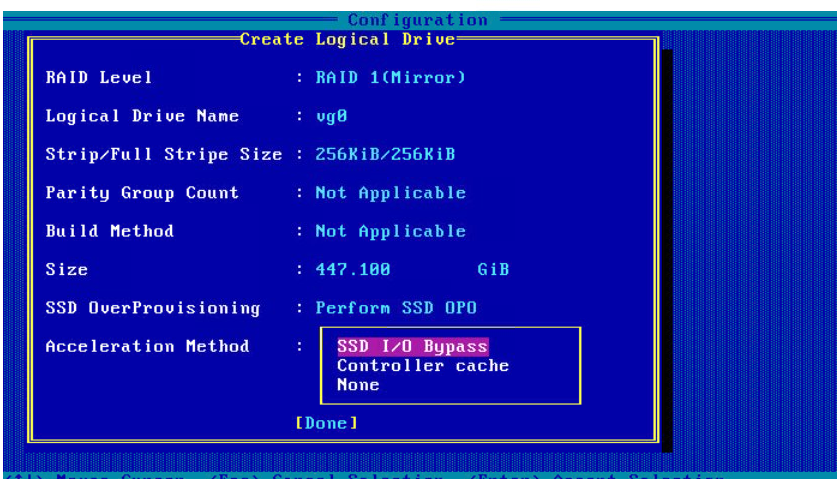Click the Size label
This screenshot has width=837, height=479.
67,270
